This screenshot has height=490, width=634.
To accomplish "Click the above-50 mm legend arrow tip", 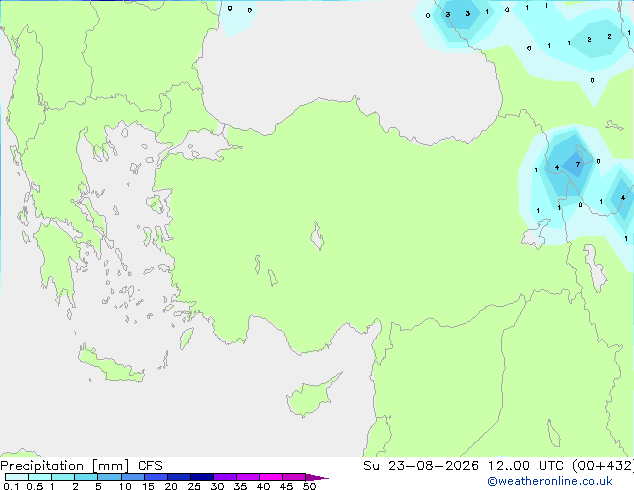I will (x=317, y=477).
